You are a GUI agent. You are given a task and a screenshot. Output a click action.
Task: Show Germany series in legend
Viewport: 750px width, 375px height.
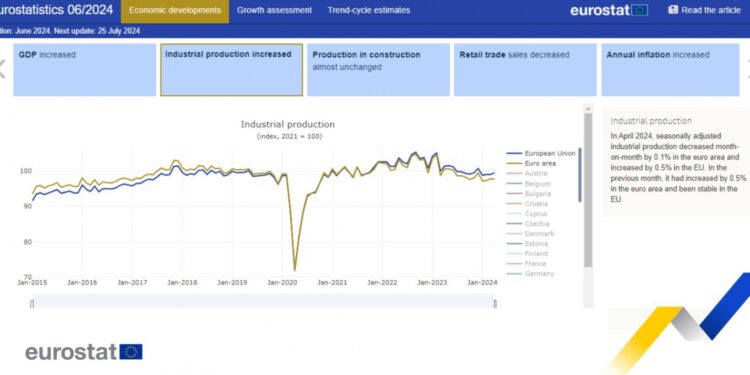(x=530, y=274)
